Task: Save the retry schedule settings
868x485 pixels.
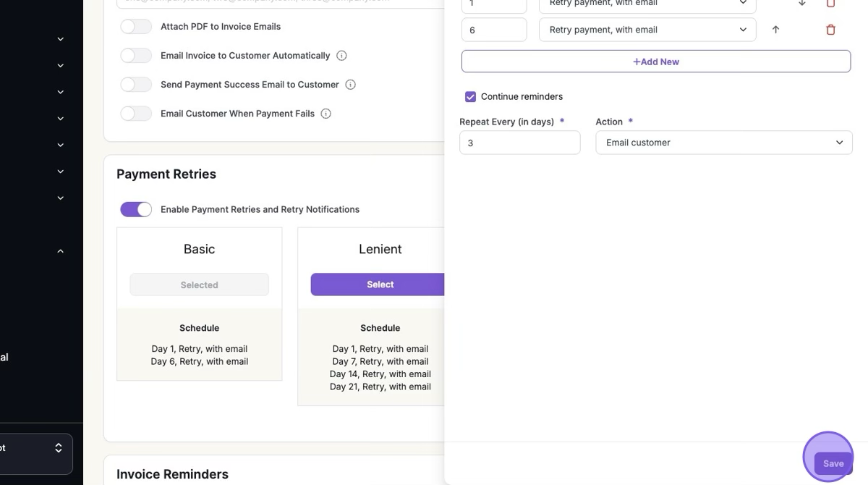Action: pyautogui.click(x=833, y=463)
